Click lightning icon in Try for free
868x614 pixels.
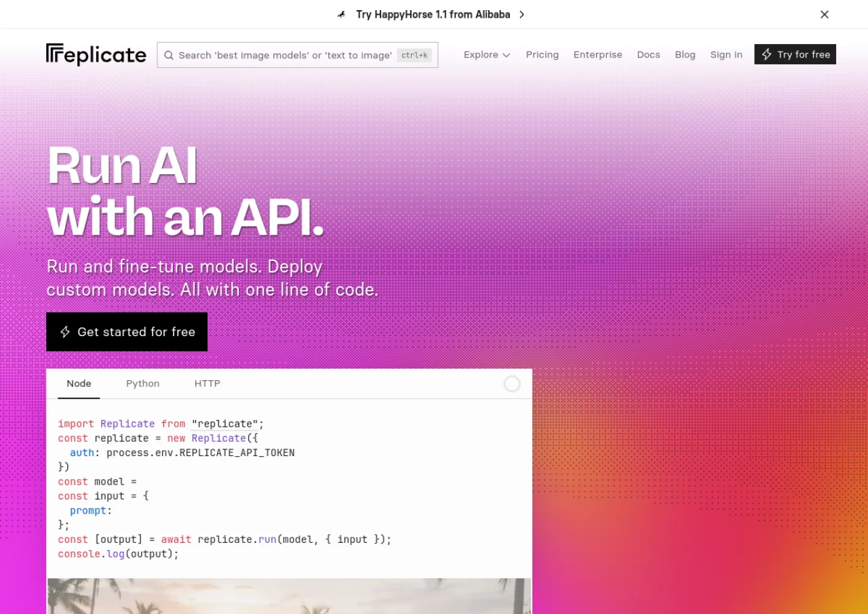coord(766,54)
